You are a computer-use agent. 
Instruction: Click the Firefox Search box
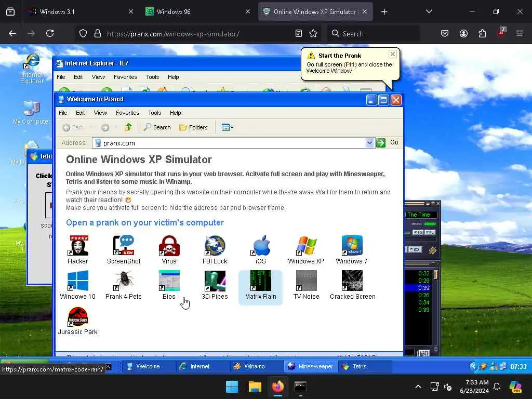click(373, 34)
